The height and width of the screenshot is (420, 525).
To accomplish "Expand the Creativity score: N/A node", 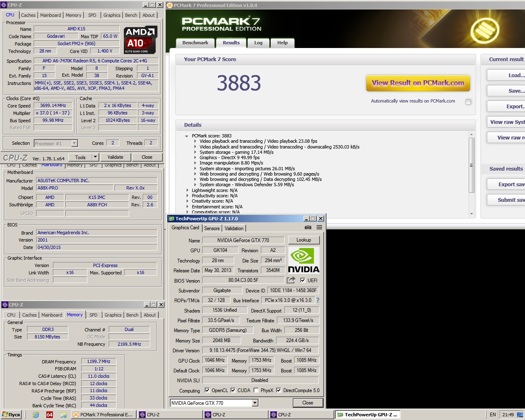I will click(x=187, y=201).
